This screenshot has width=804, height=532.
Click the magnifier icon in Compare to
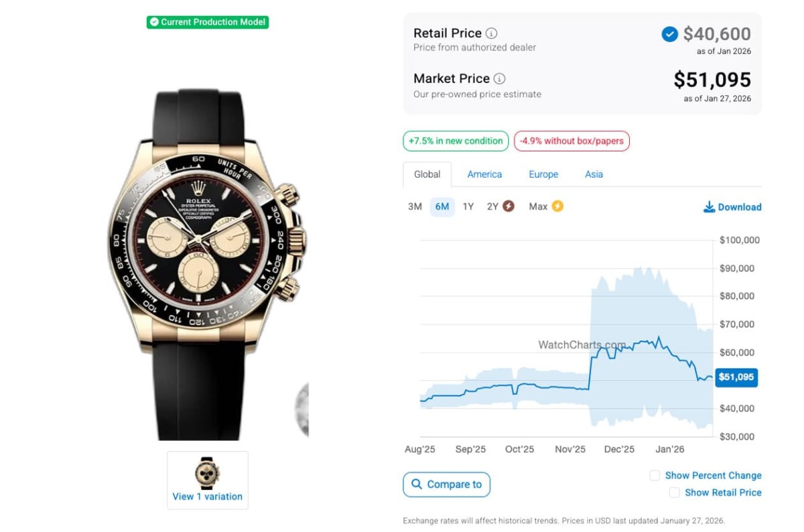click(417, 484)
